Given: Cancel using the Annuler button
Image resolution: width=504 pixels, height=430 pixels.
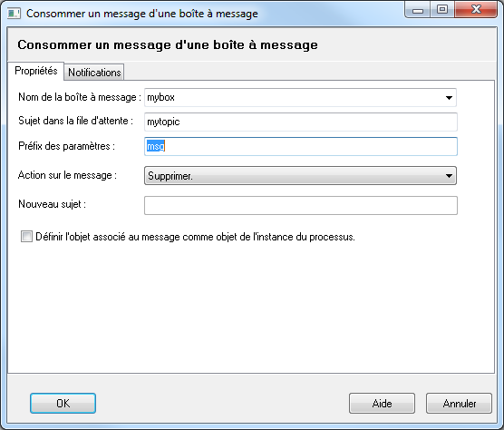Looking at the screenshot, I should click(459, 404).
